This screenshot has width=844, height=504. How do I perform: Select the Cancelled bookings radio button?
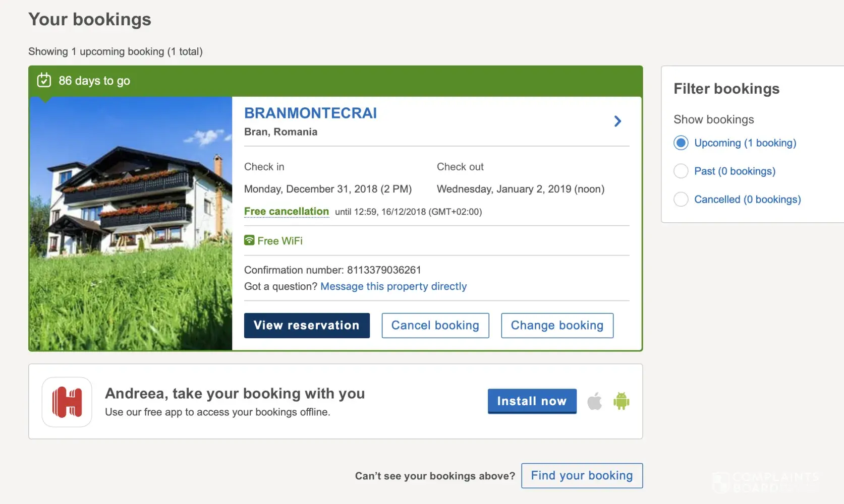[x=681, y=200]
